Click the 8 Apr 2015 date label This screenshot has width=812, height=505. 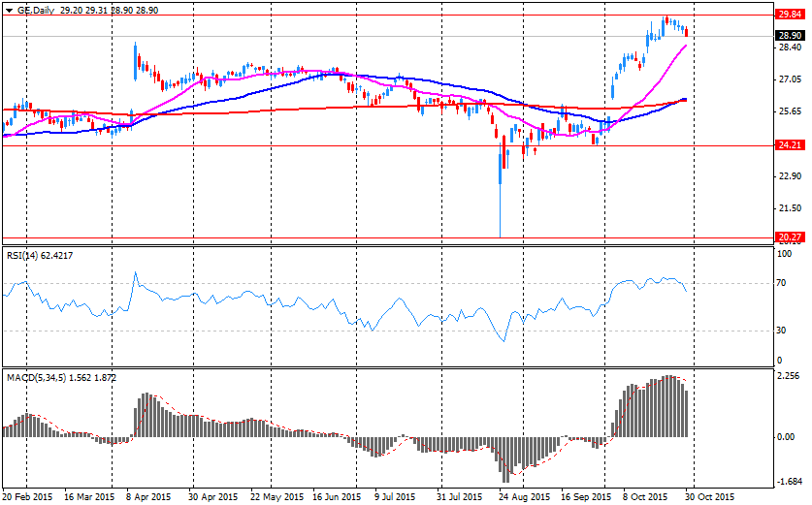point(148,496)
